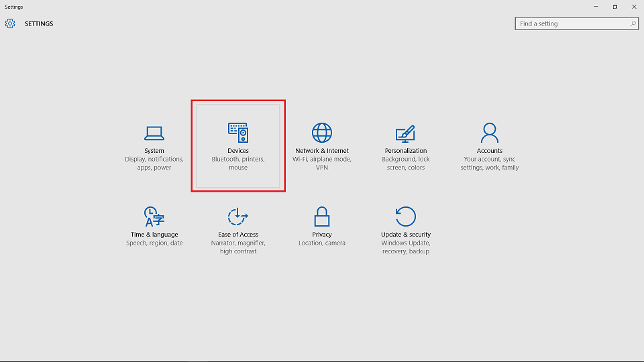Open the System laptop icon
The image size is (644, 362).
[x=154, y=133]
